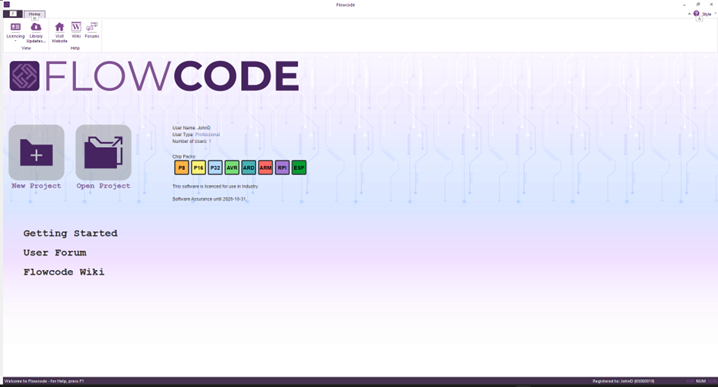Click the New Project folder icon
Image resolution: width=718 pixels, height=387 pixels.
pyautogui.click(x=36, y=153)
